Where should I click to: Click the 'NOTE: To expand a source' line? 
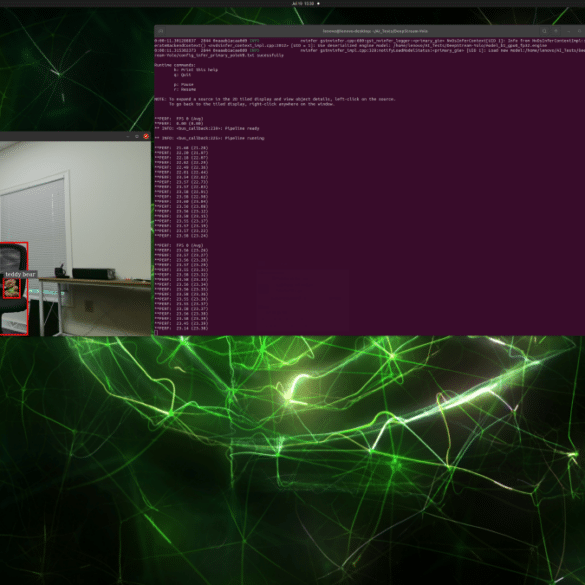(275, 99)
